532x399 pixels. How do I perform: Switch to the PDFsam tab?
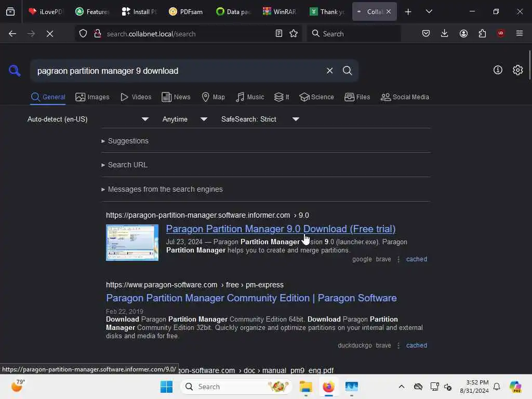[186, 11]
